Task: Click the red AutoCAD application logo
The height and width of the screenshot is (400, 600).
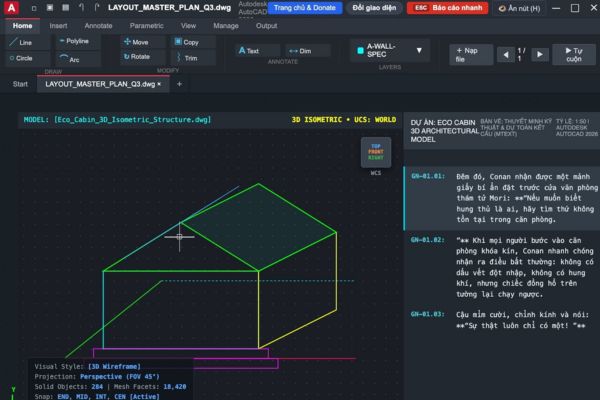Action: 11,8
